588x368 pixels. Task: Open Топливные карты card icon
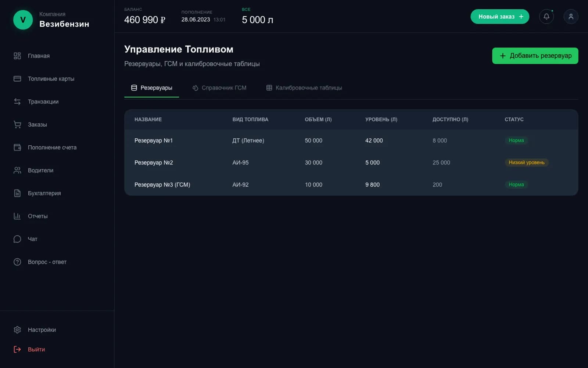tap(17, 79)
